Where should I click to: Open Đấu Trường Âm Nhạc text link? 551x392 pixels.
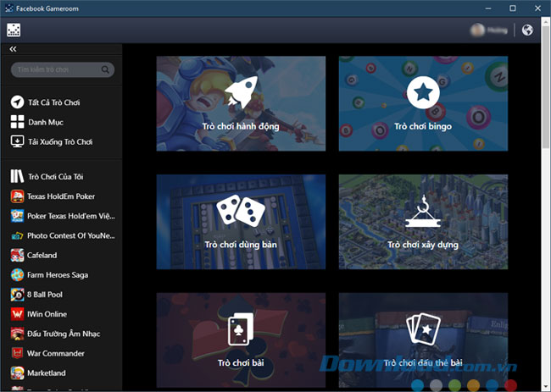64,334
